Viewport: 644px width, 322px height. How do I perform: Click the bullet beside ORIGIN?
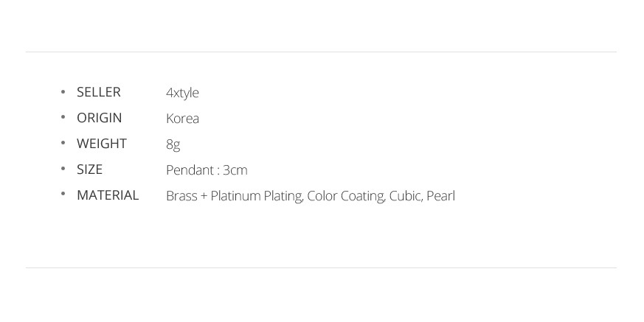click(x=63, y=117)
